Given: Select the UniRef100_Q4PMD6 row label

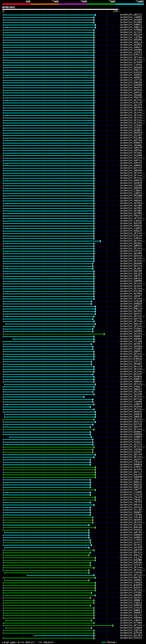Looking at the screenshot, I should (x=131, y=85).
